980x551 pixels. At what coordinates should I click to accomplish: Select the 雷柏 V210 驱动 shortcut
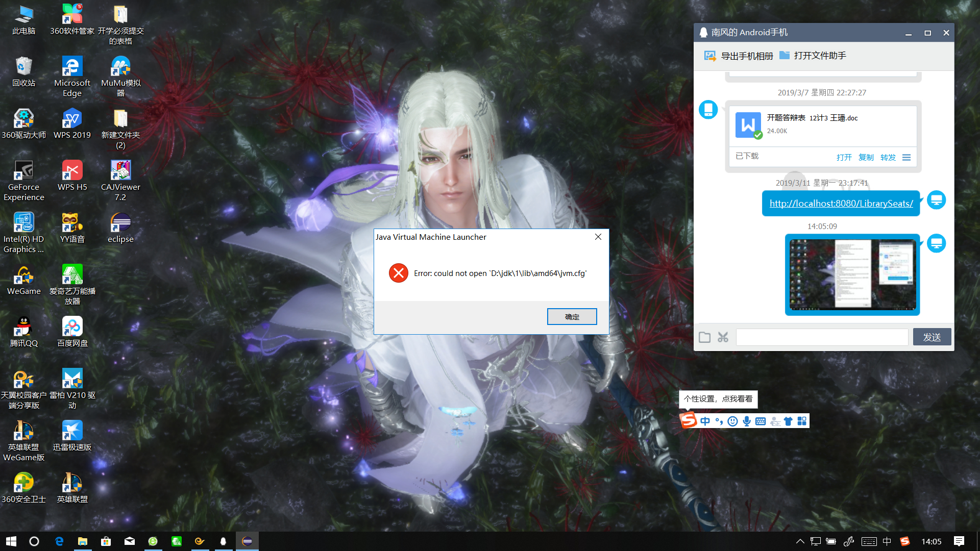(72, 389)
